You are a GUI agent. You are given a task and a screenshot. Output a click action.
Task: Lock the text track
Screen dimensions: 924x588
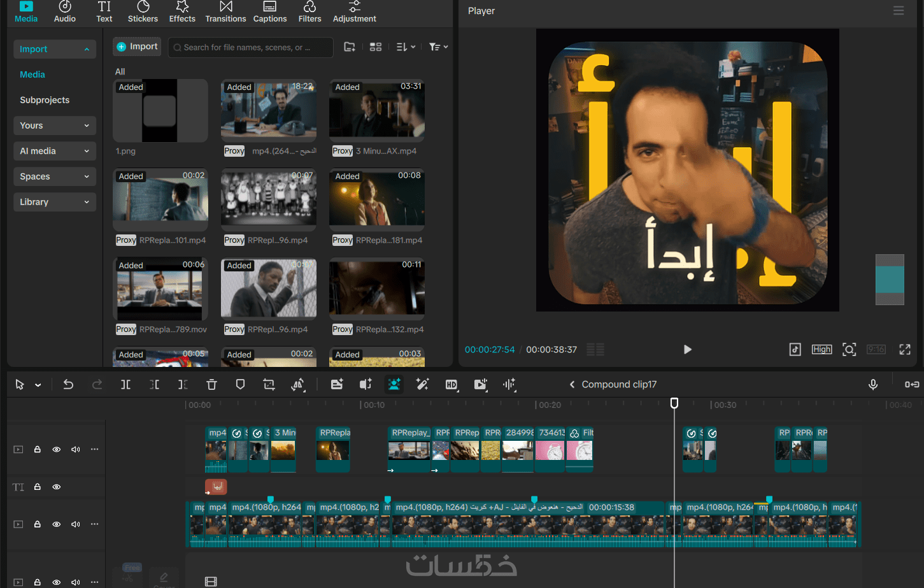(38, 487)
